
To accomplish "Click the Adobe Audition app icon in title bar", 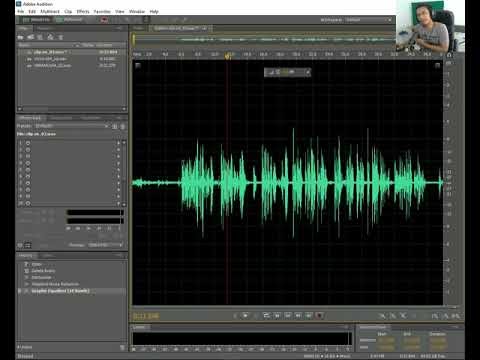I will tap(19, 4).
